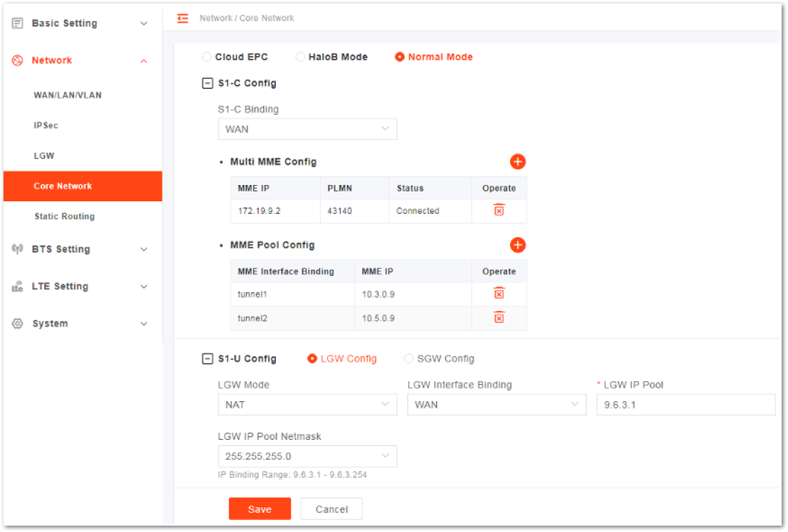788x532 pixels.
Task: Open the LGW Mode dropdown showing NAT
Action: pos(307,405)
